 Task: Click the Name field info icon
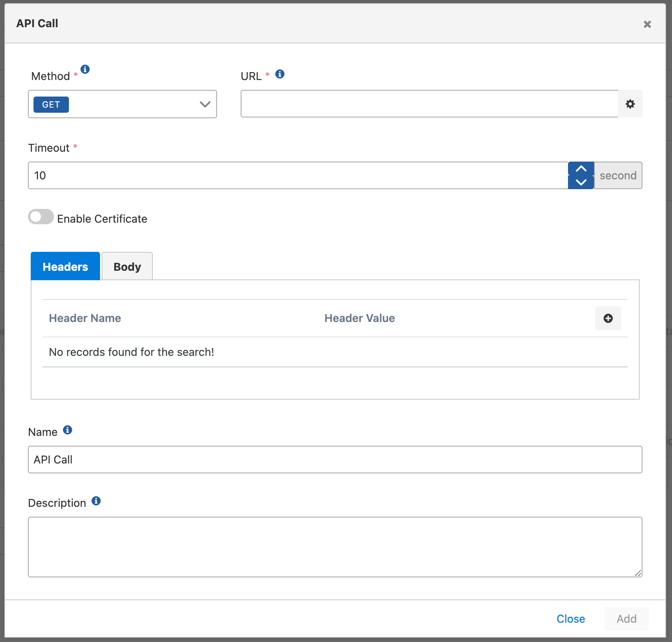pos(68,430)
